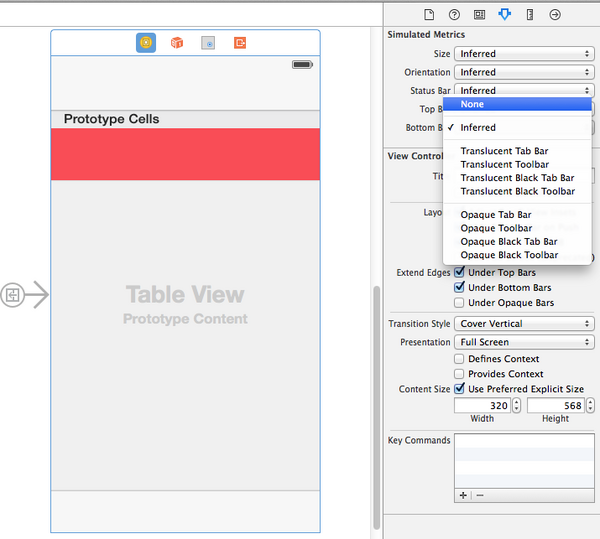The height and width of the screenshot is (539, 600).
Task: Open the Size inspector ruler icon
Action: coord(529,15)
